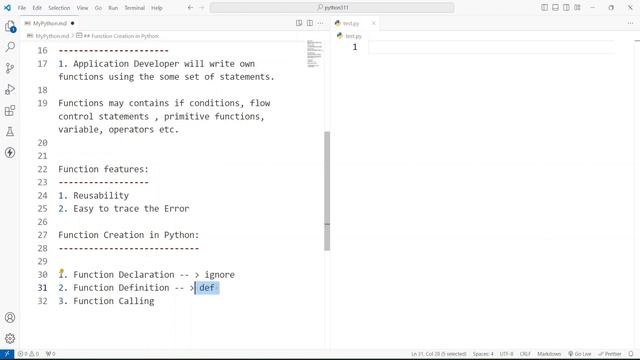Click 'Function Calling' on line 32

point(114,301)
